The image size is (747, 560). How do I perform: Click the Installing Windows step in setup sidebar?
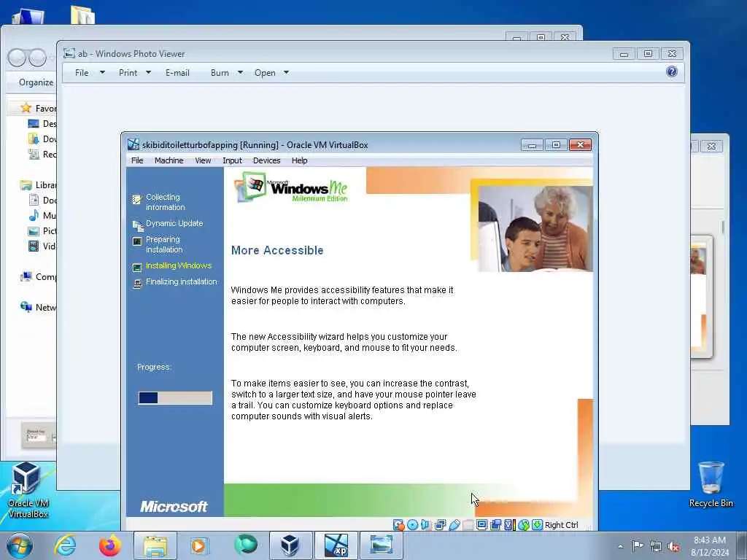[x=178, y=265]
